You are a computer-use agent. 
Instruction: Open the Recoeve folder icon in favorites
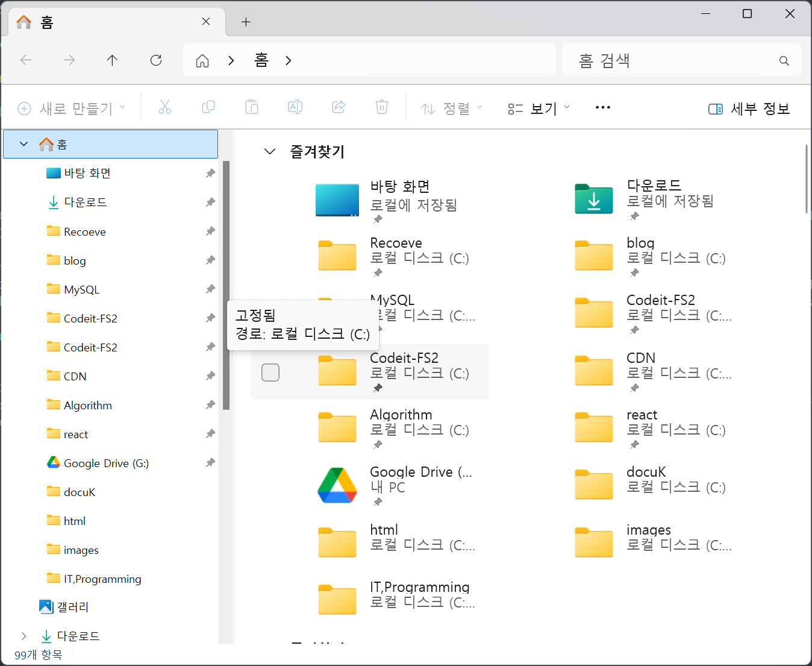(x=337, y=256)
